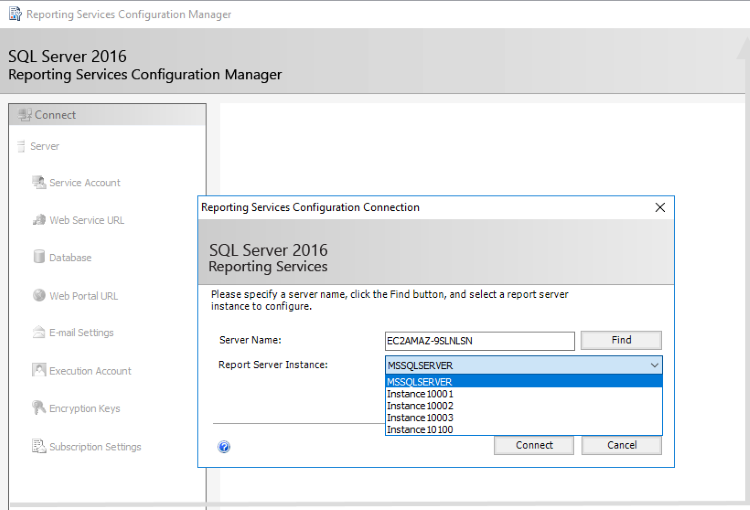Screen dimensions: 750x510
Task: Click the Encryption Keys icon
Action: tap(39, 408)
